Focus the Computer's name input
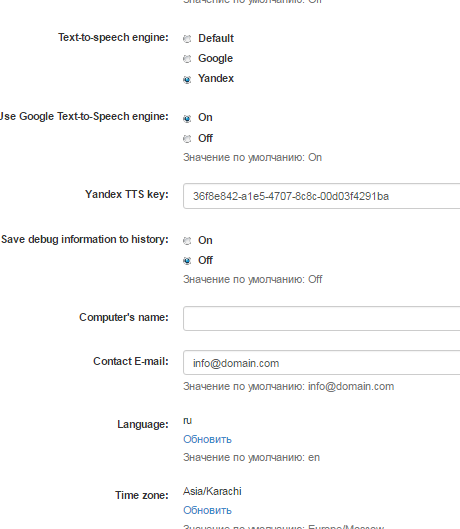This screenshot has height=529, width=460. [x=322, y=318]
